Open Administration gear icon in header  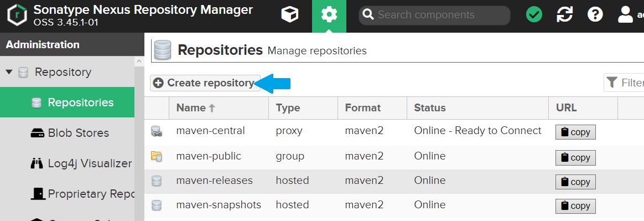tap(329, 16)
